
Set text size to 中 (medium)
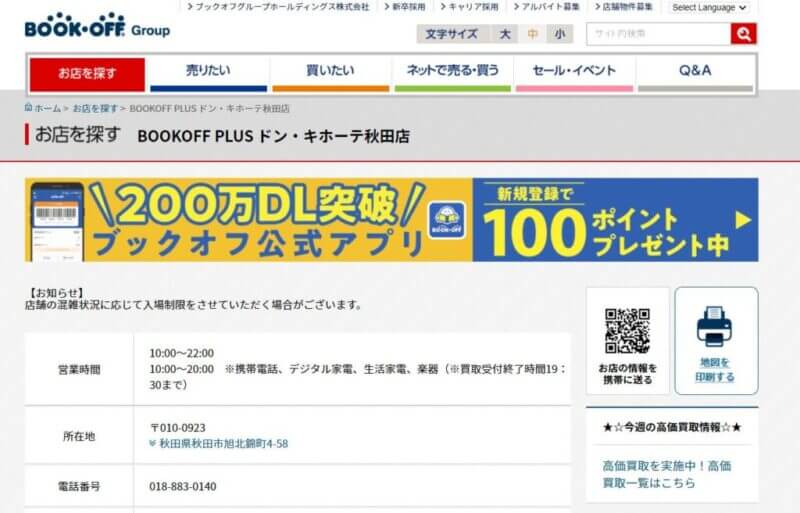click(533, 34)
